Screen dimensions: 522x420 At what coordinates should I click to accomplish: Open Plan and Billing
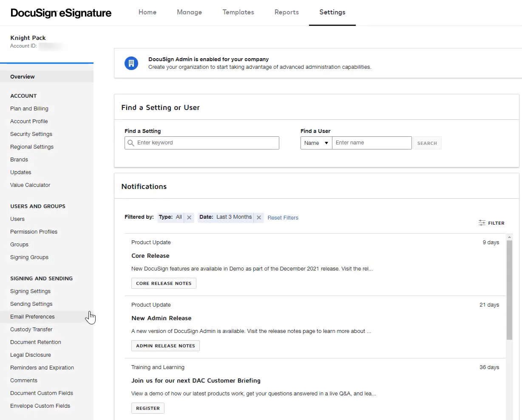pos(29,109)
